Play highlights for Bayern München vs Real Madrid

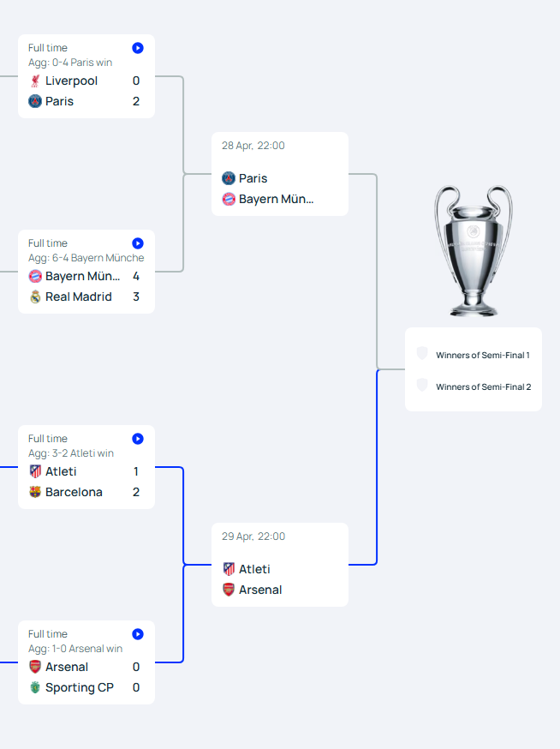pyautogui.click(x=138, y=243)
